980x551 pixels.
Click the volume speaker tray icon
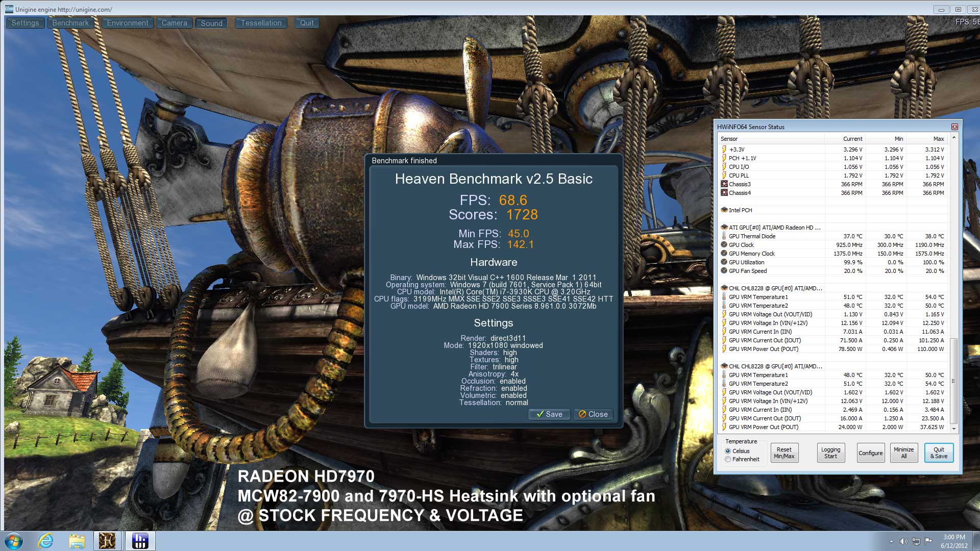tap(903, 541)
